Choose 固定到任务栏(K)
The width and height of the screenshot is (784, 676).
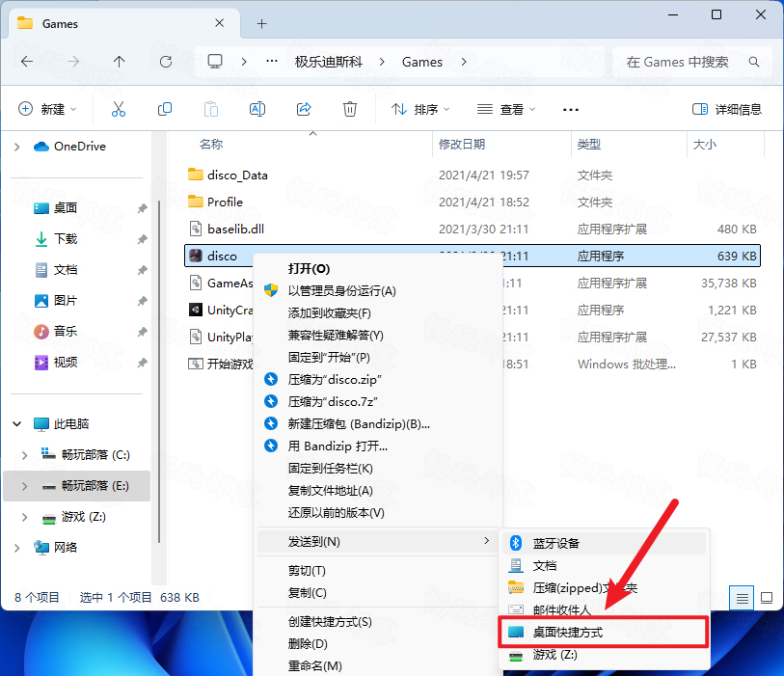(x=379, y=469)
